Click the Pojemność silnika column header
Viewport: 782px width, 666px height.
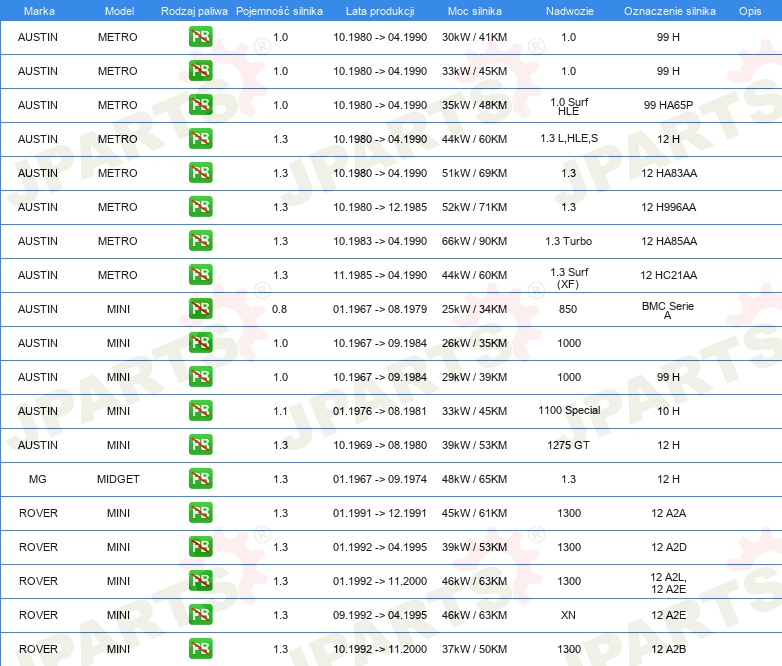(x=279, y=11)
